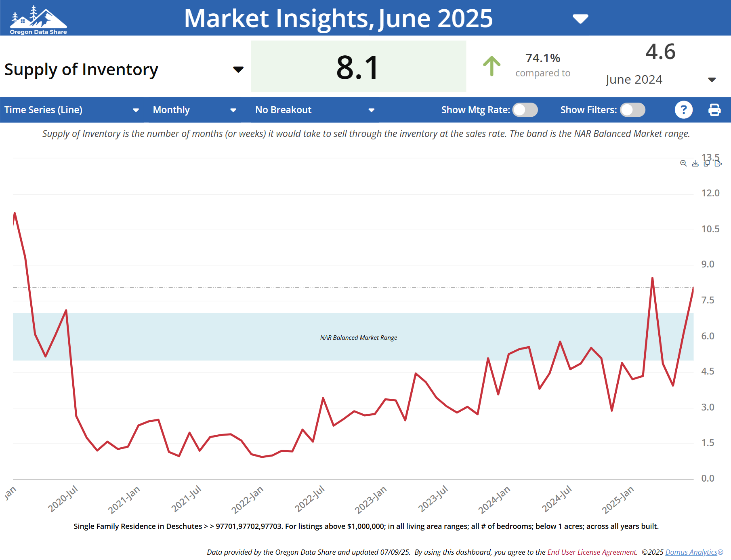The height and width of the screenshot is (560, 731).
Task: Export the chart data file
Action: (x=718, y=163)
